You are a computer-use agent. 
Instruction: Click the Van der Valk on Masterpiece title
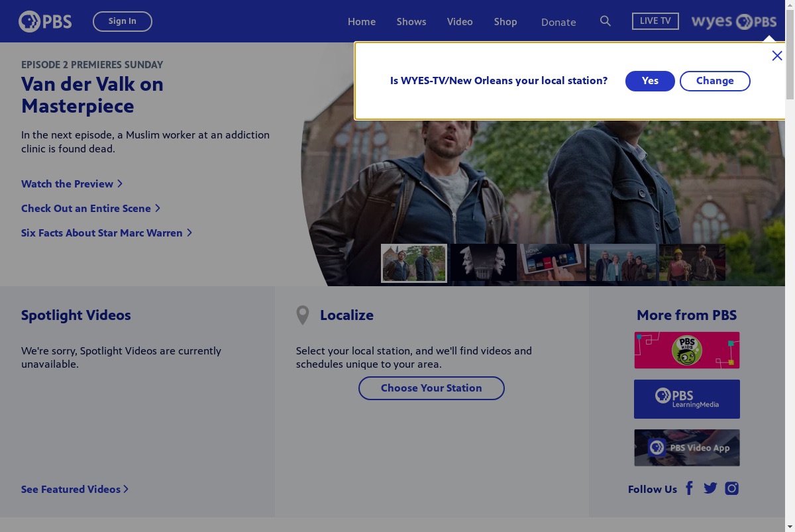pyautogui.click(x=92, y=95)
